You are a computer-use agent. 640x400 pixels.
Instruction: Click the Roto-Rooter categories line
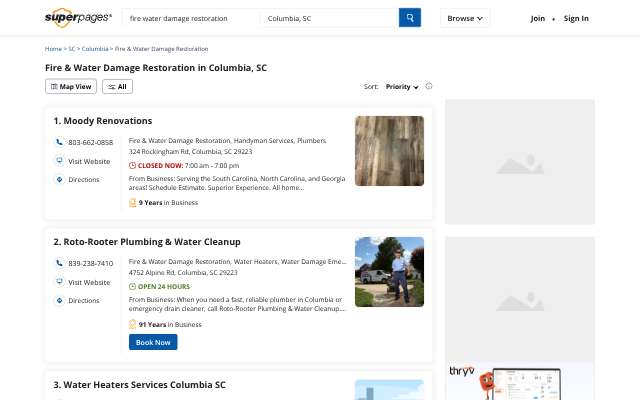click(238, 261)
